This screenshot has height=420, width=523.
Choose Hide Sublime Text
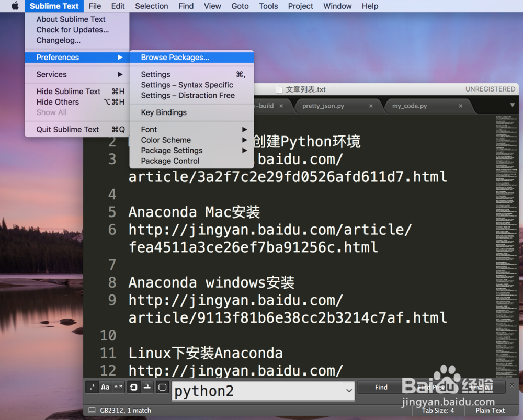[x=77, y=92]
